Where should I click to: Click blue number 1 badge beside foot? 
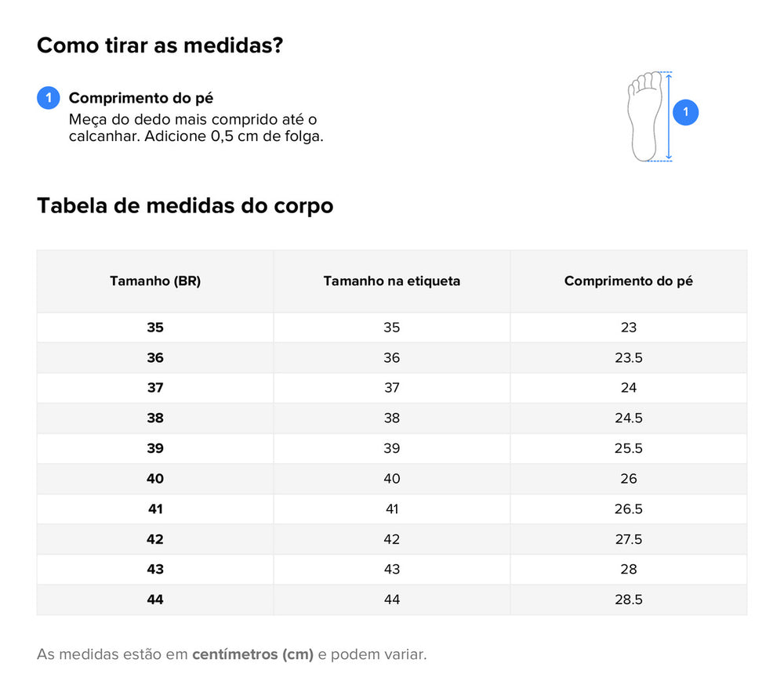pyautogui.click(x=686, y=112)
